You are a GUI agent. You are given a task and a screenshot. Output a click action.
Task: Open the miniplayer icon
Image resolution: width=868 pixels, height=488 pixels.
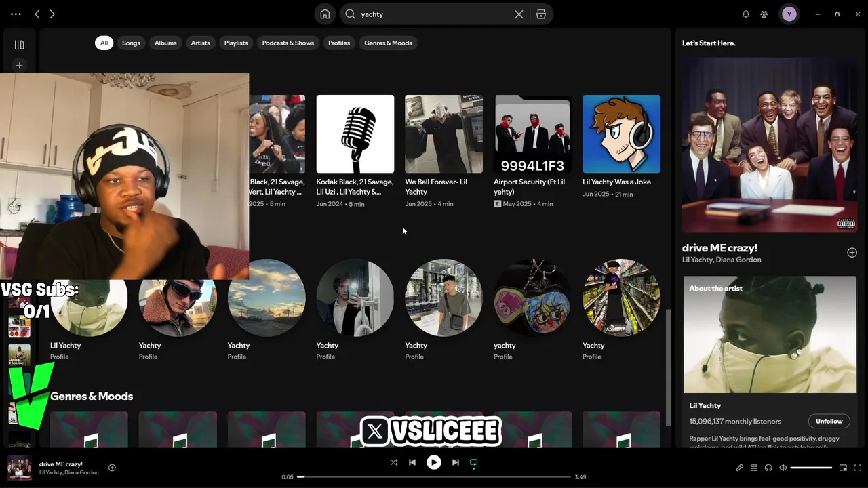pos(843,468)
